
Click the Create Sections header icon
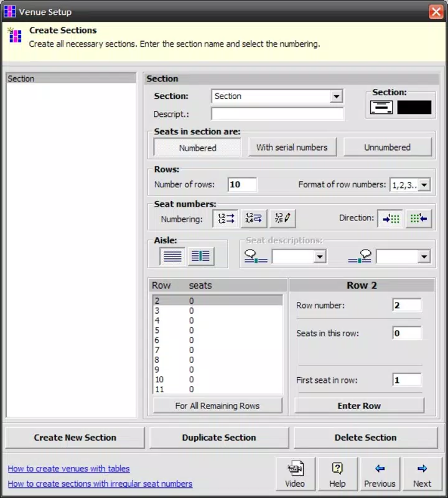pos(14,35)
